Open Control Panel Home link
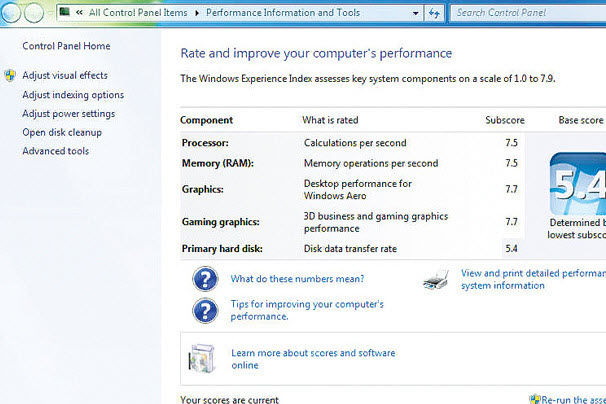The width and height of the screenshot is (606, 404). 66,46
